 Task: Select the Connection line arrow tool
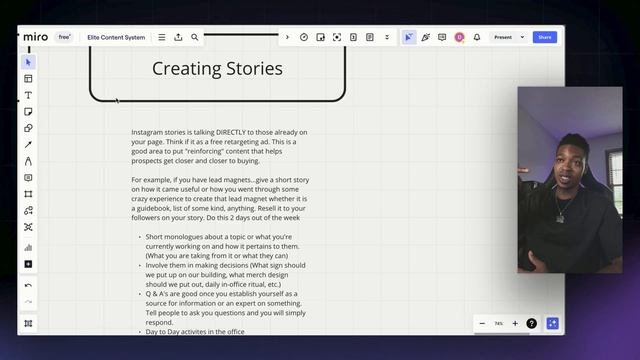pyautogui.click(x=28, y=144)
